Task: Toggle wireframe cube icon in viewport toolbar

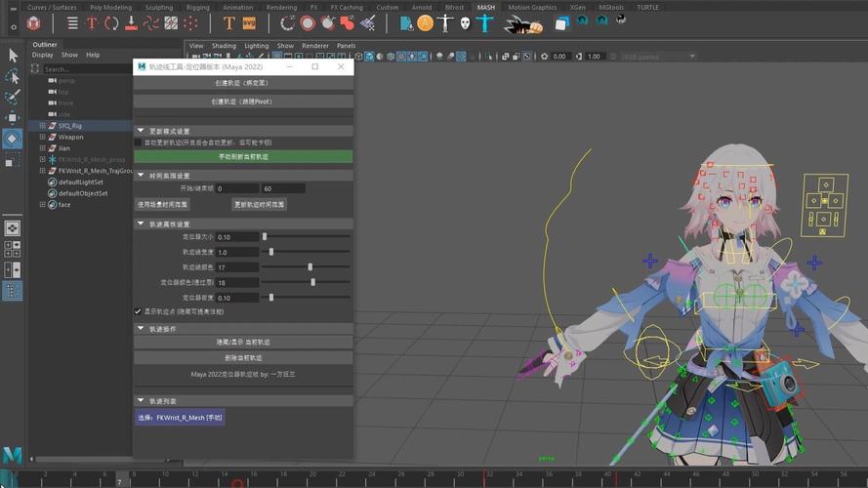Action: point(358,57)
